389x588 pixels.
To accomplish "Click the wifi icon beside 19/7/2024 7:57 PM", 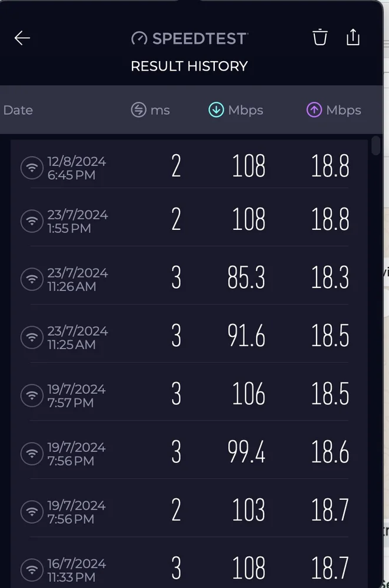I will [32, 395].
